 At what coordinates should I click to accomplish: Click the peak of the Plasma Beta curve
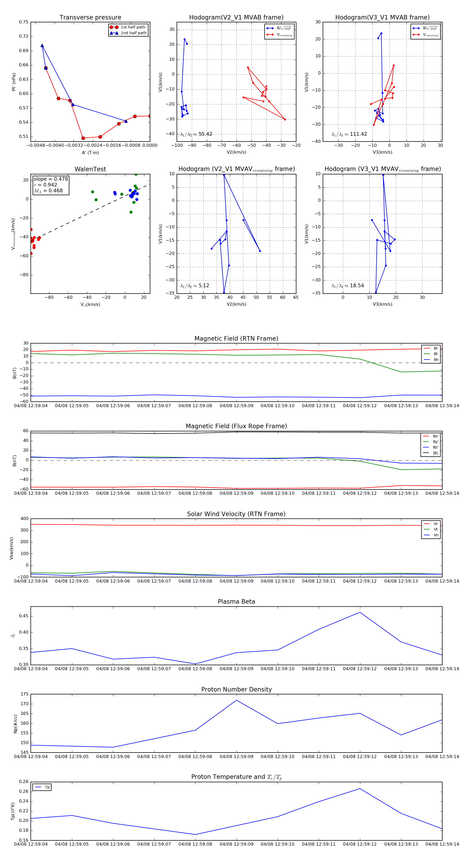coord(360,612)
